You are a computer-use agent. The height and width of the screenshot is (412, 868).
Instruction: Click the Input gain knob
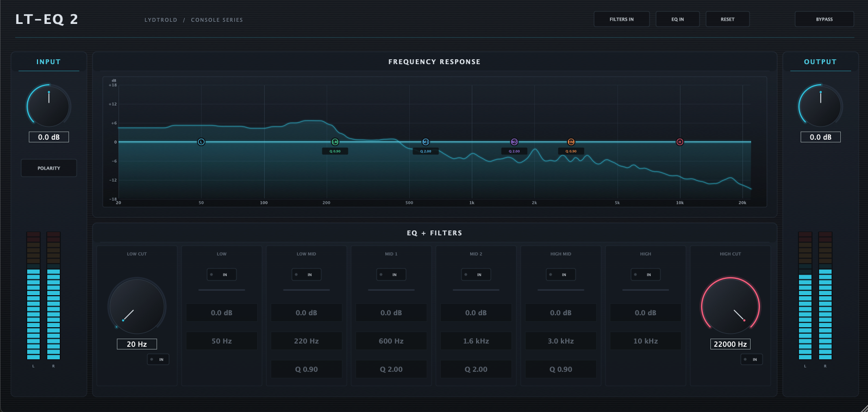coord(49,105)
